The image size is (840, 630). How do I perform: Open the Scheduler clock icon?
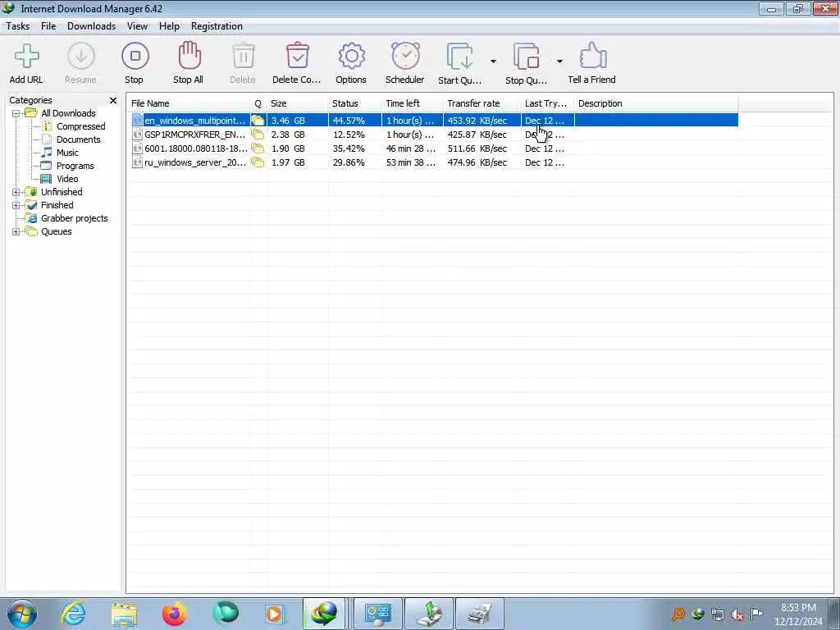tap(405, 57)
